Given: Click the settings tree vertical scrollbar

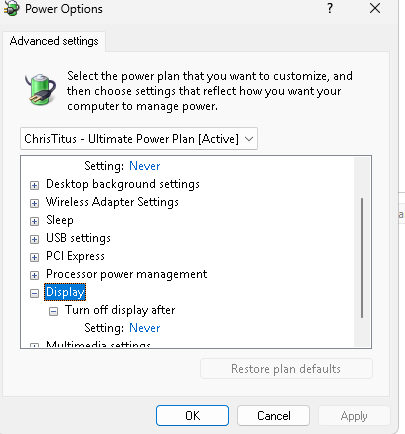Looking at the screenshot, I should [x=362, y=258].
